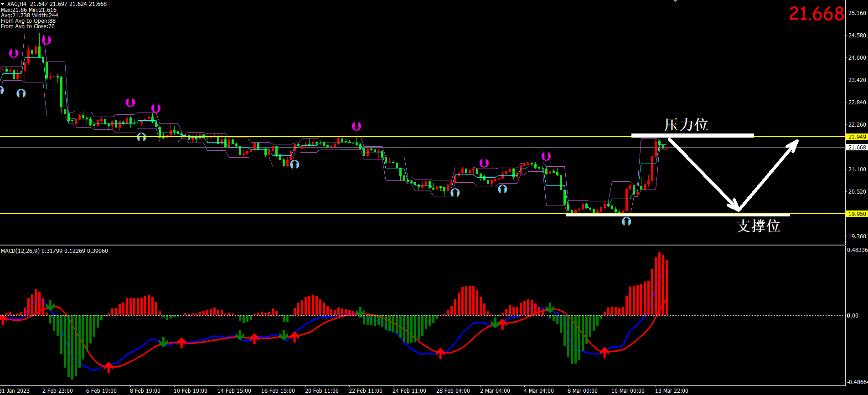Click the 支撑位 support text label
The width and height of the screenshot is (868, 395).
click(x=758, y=226)
